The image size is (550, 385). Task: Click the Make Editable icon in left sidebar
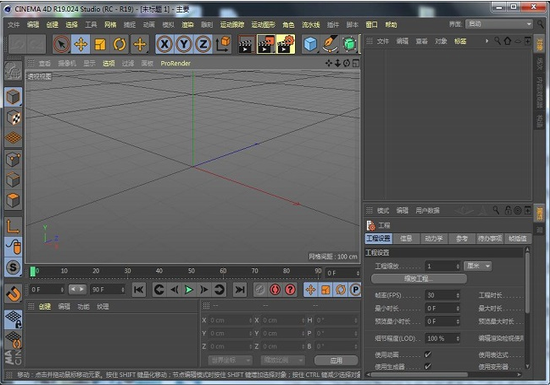[13, 71]
